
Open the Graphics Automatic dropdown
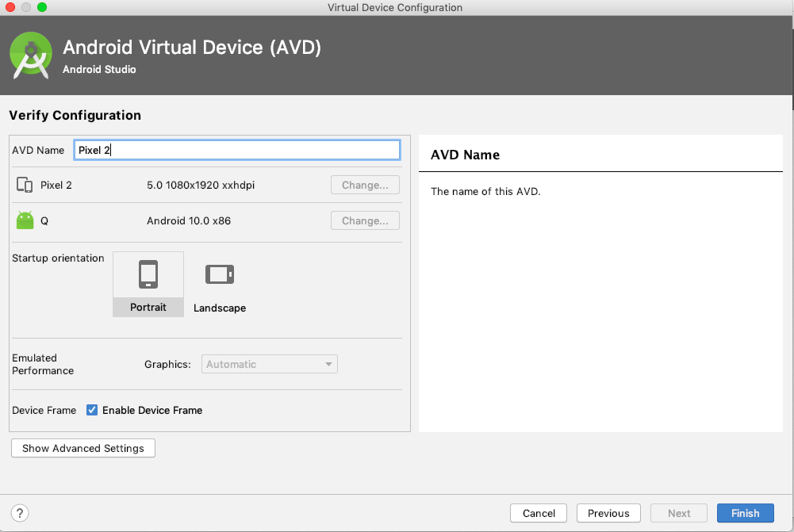click(x=270, y=364)
